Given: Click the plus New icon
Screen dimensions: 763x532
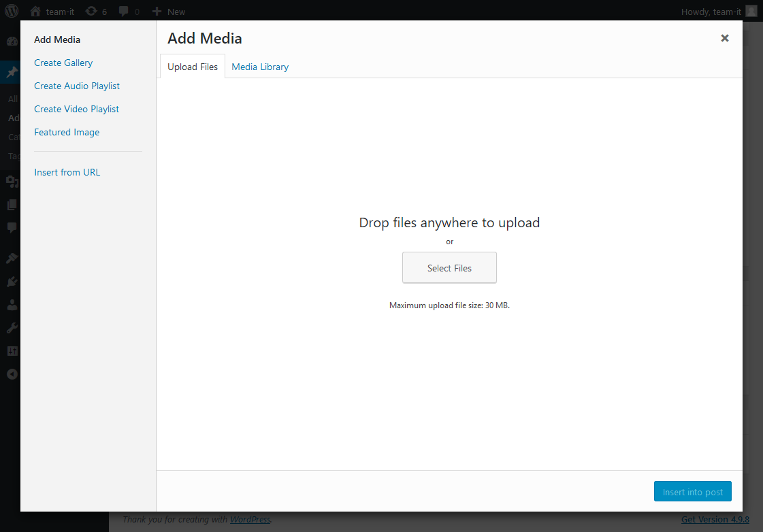Looking at the screenshot, I should pos(157,11).
